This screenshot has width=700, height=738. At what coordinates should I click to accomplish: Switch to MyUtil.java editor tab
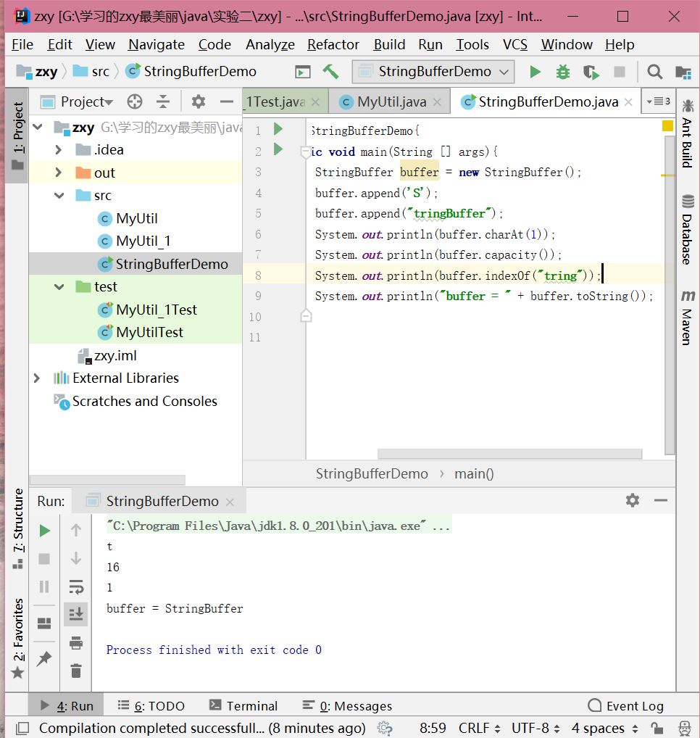(x=391, y=101)
